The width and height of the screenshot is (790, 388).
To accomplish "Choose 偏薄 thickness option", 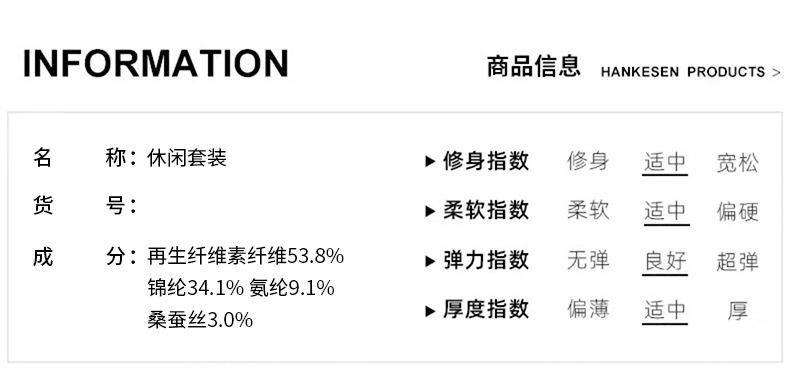I will click(x=588, y=309).
